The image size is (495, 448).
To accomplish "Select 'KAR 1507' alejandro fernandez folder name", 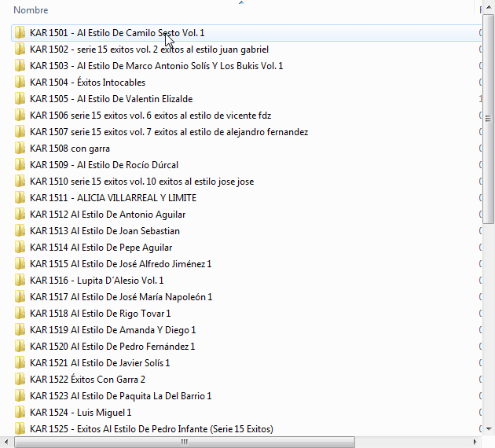I will [x=169, y=132].
